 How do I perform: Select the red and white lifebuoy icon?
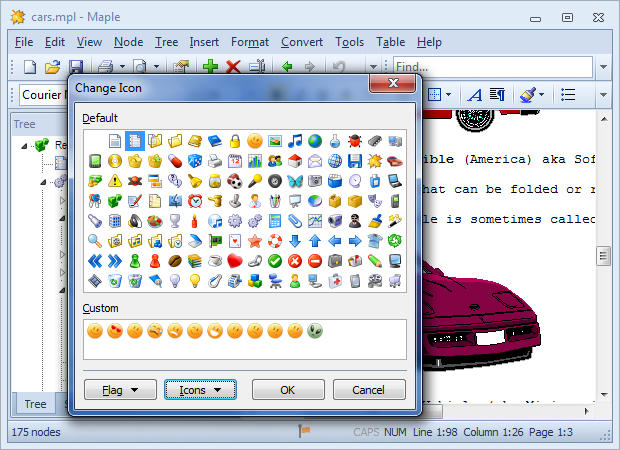coord(275,241)
